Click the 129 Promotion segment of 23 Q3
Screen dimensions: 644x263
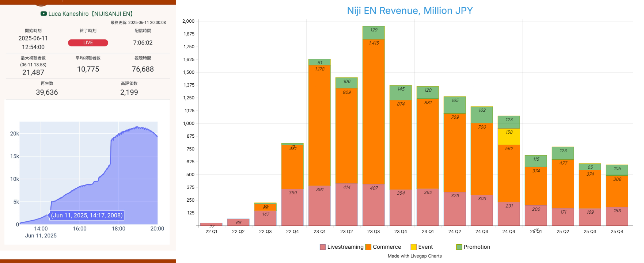pyautogui.click(x=374, y=33)
